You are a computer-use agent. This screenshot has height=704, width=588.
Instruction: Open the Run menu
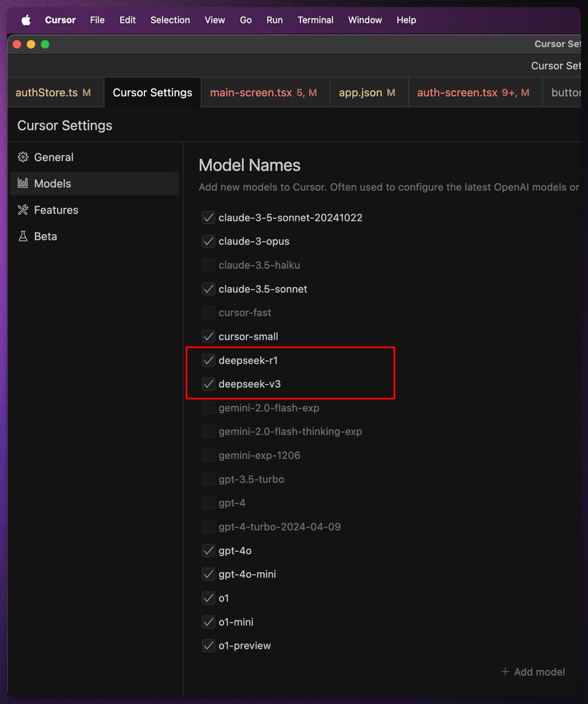(x=275, y=20)
